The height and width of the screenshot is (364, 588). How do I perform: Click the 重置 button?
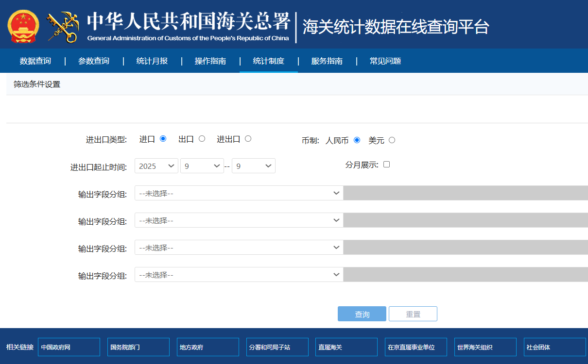[413, 314]
